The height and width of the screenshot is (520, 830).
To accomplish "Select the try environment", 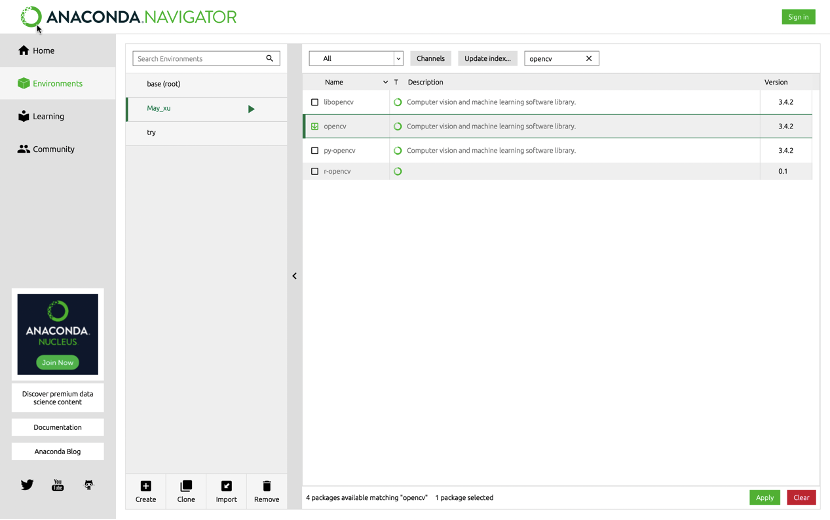I will click(206, 133).
